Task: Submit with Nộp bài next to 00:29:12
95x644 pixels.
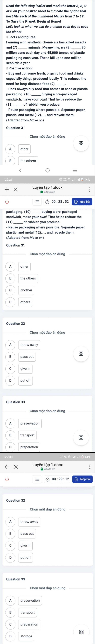Action: tap(82, 479)
